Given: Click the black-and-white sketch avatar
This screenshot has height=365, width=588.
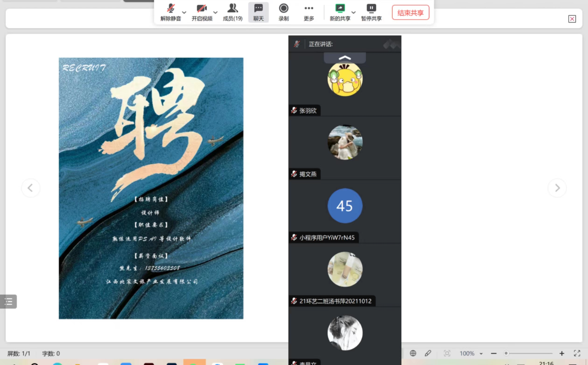Looking at the screenshot, I should point(345,333).
